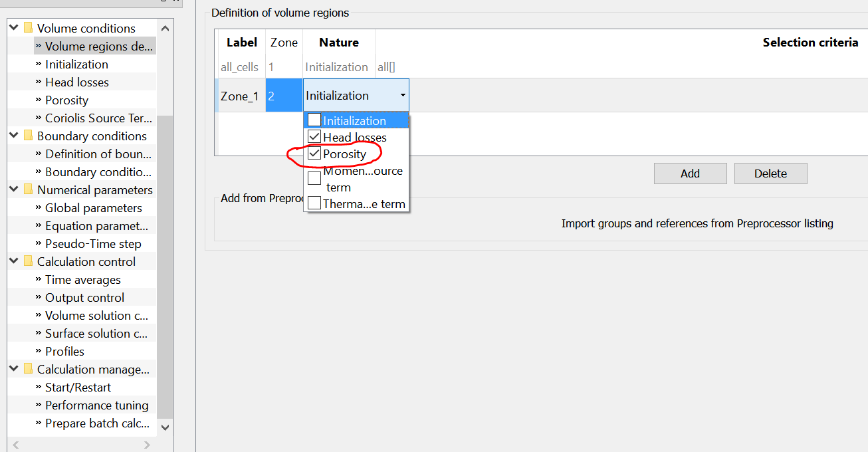Go to Start/Restart page in tree
The image size is (868, 452).
point(78,388)
